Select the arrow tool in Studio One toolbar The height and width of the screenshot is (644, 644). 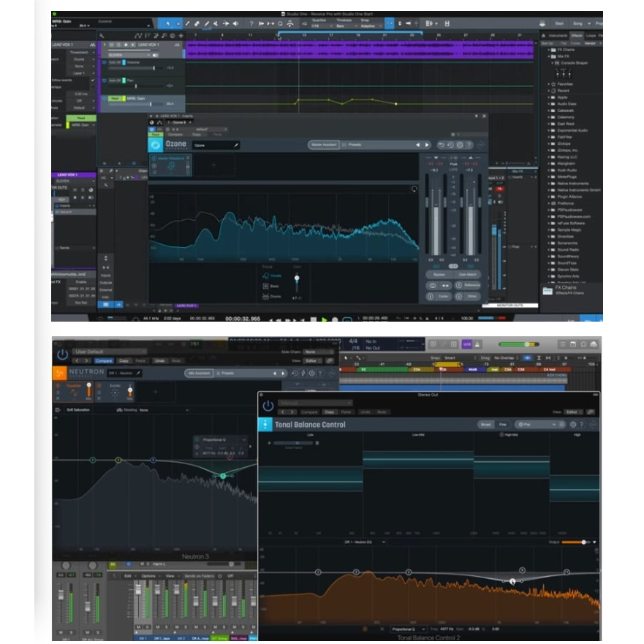(168, 24)
